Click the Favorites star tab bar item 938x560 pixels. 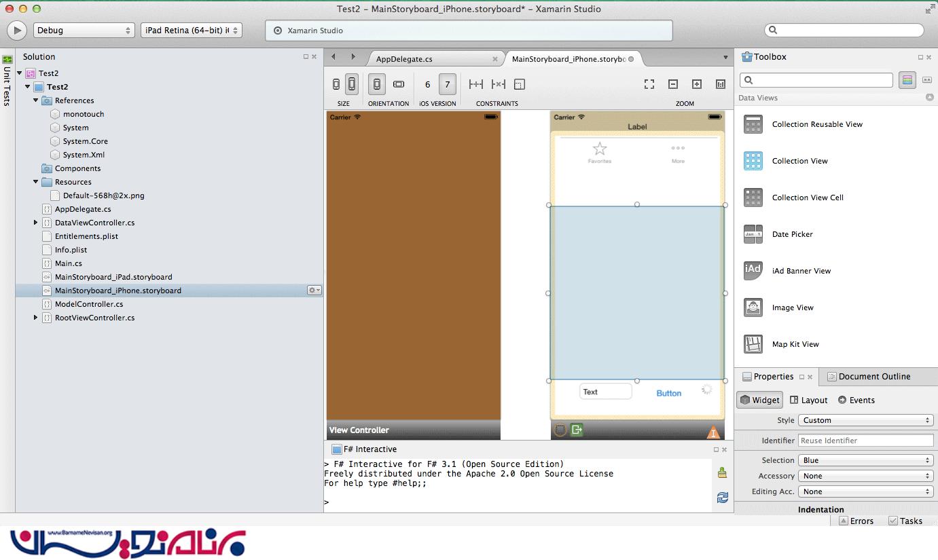pyautogui.click(x=600, y=153)
